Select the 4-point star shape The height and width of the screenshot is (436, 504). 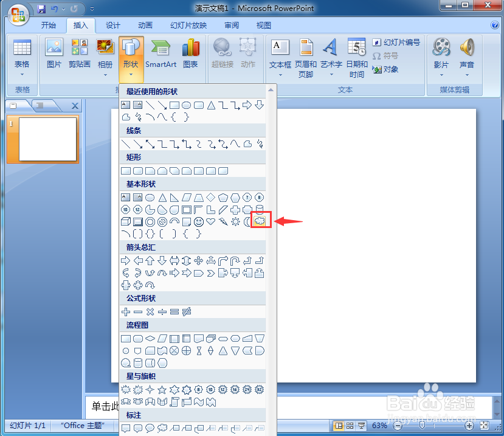coord(150,390)
